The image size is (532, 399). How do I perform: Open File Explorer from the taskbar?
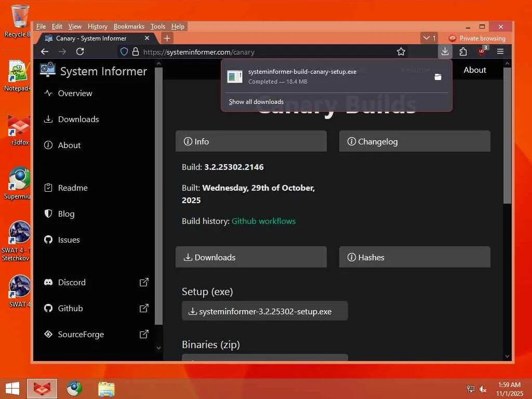point(106,389)
